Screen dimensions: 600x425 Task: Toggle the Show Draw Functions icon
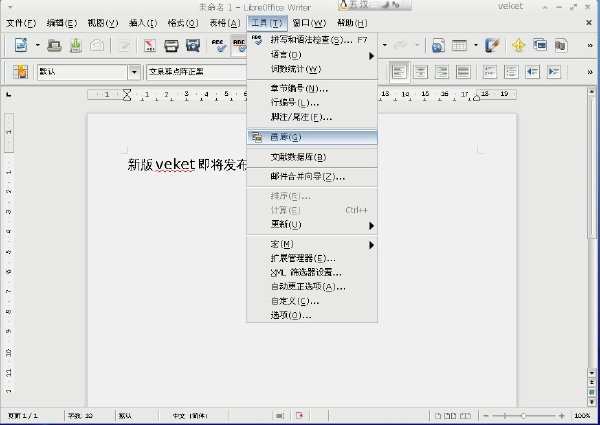pos(492,46)
